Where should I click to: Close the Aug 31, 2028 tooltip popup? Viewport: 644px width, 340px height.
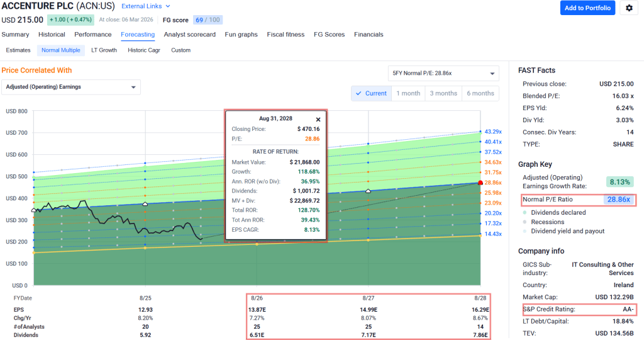(318, 119)
